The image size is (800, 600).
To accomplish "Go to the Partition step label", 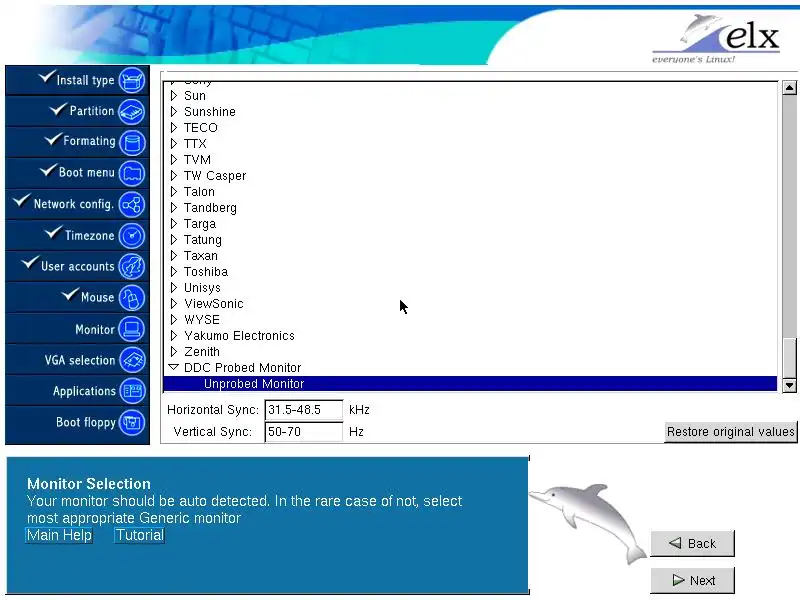I will [92, 111].
